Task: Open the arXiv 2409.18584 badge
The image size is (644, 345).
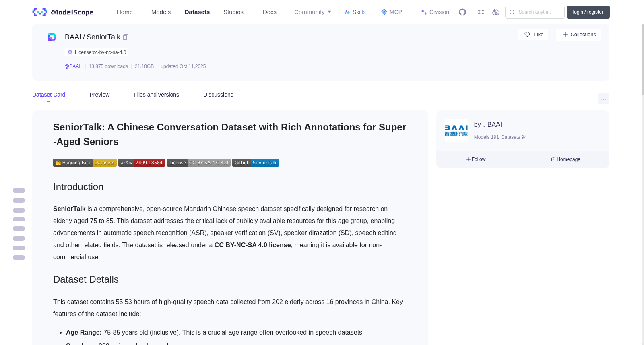Action: (142, 163)
